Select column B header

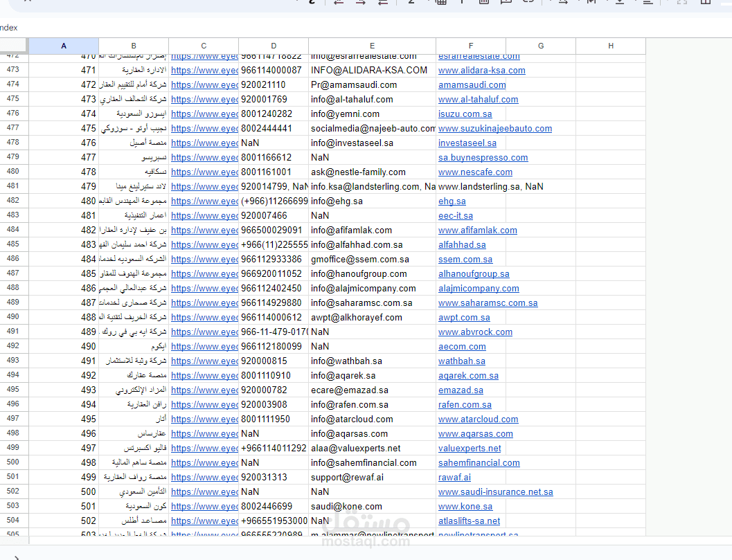click(134, 46)
